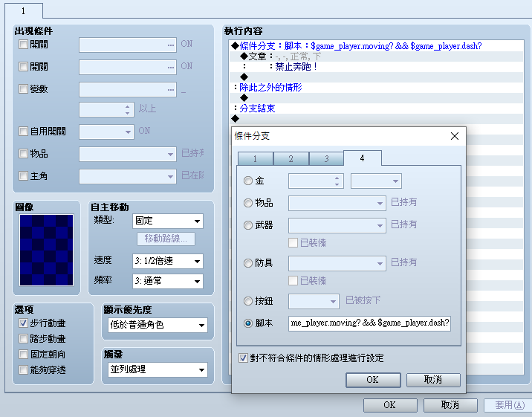
Task: Toggle the 能夠穿透 option
Action: point(23,370)
